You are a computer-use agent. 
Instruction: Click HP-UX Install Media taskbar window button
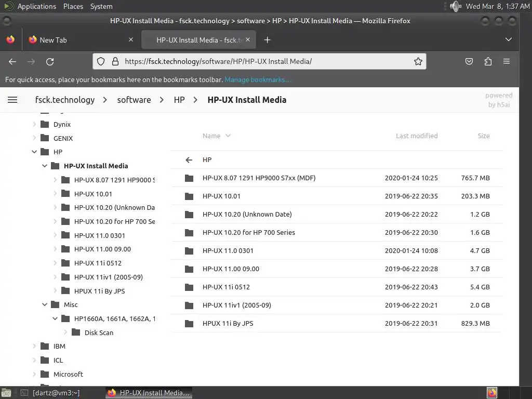point(149,393)
